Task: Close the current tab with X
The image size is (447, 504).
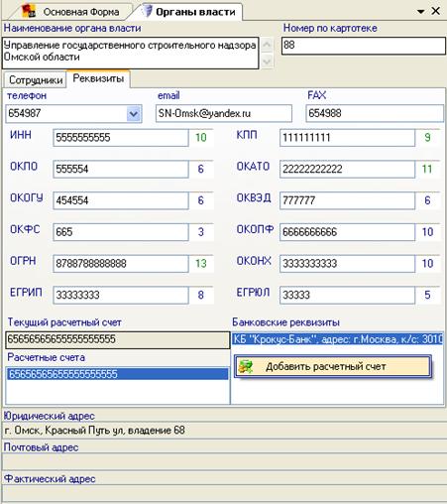Action: pyautogui.click(x=436, y=11)
